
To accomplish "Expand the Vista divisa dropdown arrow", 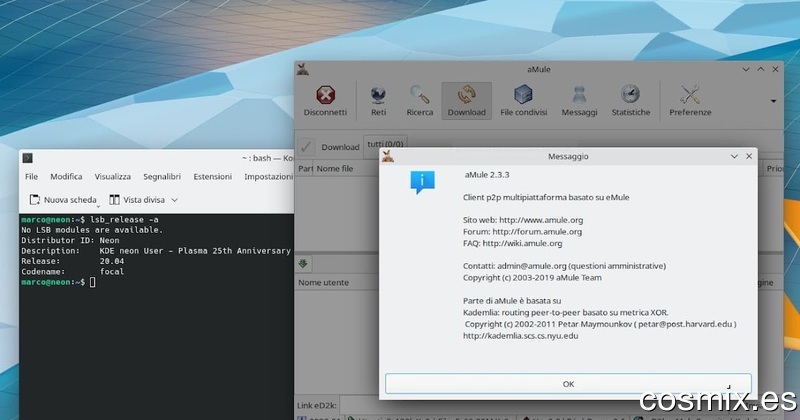I will point(174,200).
